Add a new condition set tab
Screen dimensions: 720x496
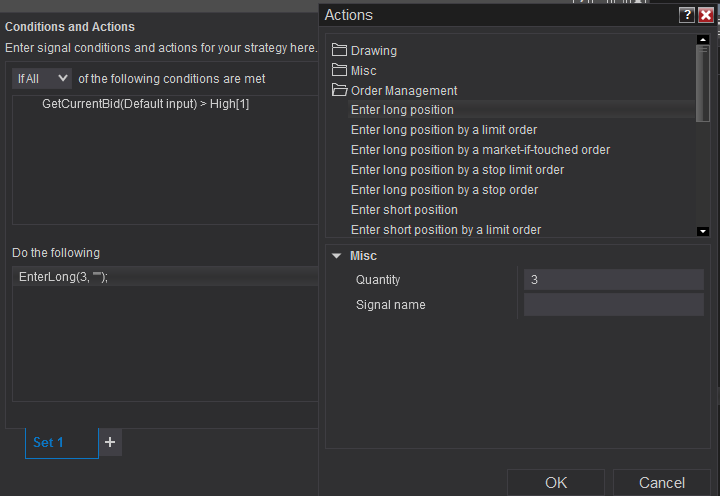110,442
